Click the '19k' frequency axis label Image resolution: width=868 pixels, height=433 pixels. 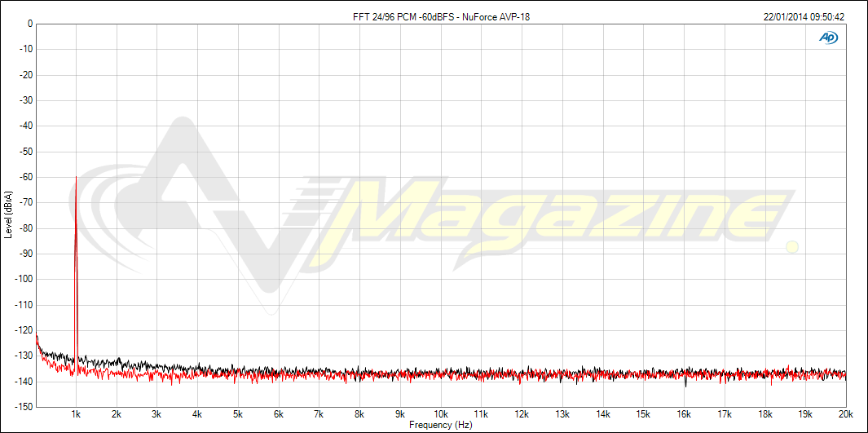(x=805, y=414)
